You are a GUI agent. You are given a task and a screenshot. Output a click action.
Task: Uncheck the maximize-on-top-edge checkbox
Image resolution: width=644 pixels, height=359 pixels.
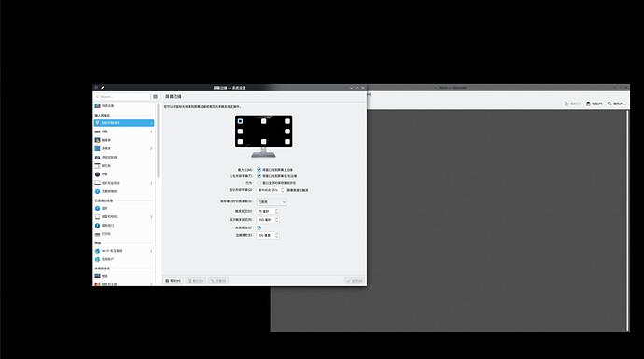pyautogui.click(x=259, y=170)
